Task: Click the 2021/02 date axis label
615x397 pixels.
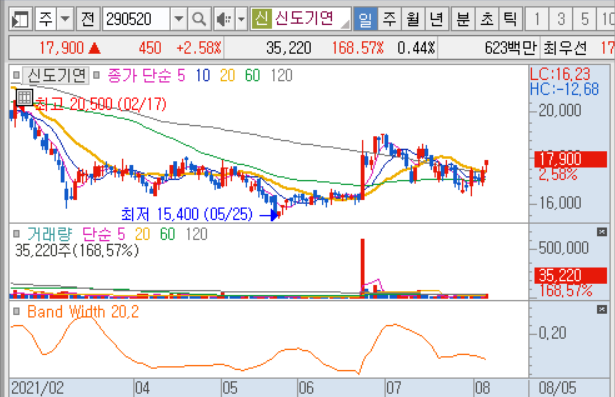Action: click(37, 388)
